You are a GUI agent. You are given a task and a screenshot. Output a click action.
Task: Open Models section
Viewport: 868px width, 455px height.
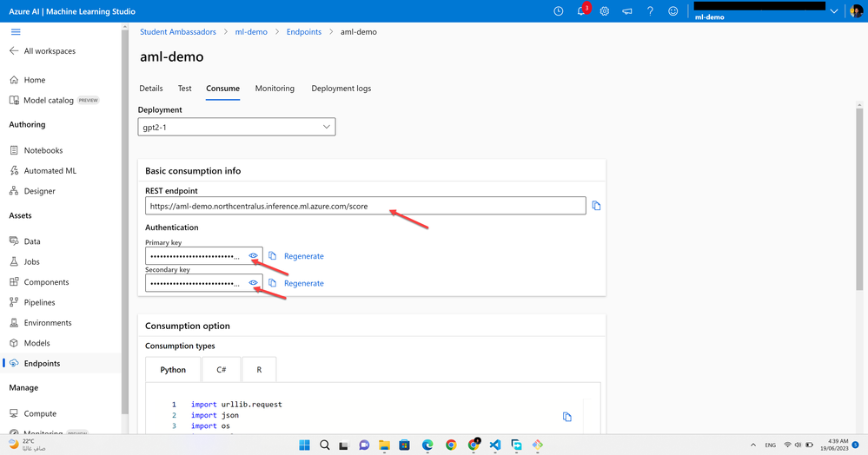(30, 343)
